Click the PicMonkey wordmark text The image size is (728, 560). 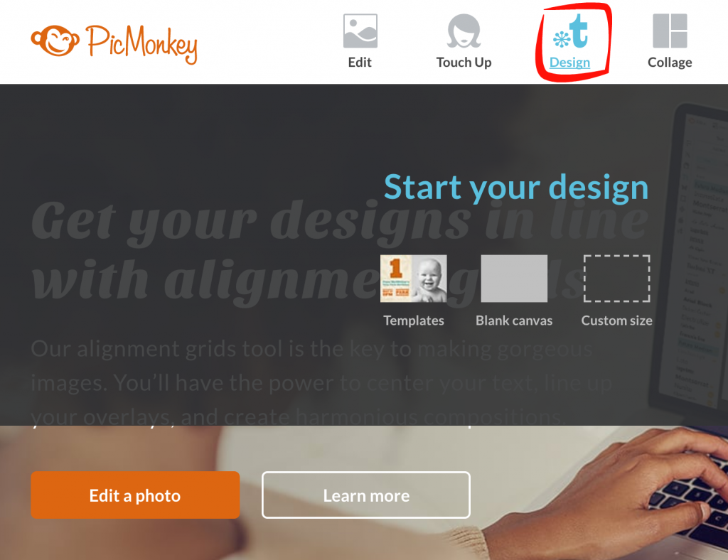coord(141,43)
